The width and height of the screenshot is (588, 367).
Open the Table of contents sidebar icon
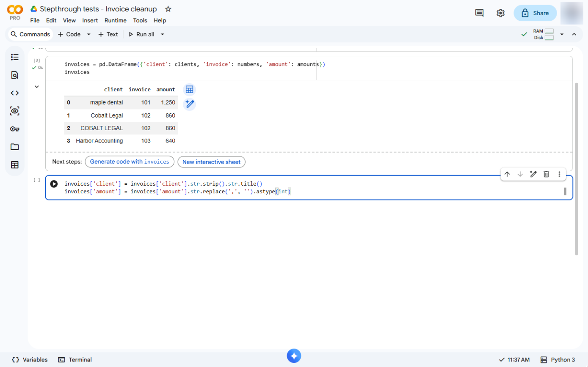pyautogui.click(x=15, y=57)
